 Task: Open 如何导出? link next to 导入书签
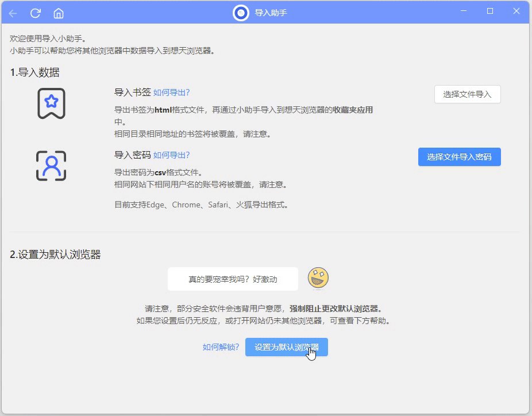coord(171,93)
